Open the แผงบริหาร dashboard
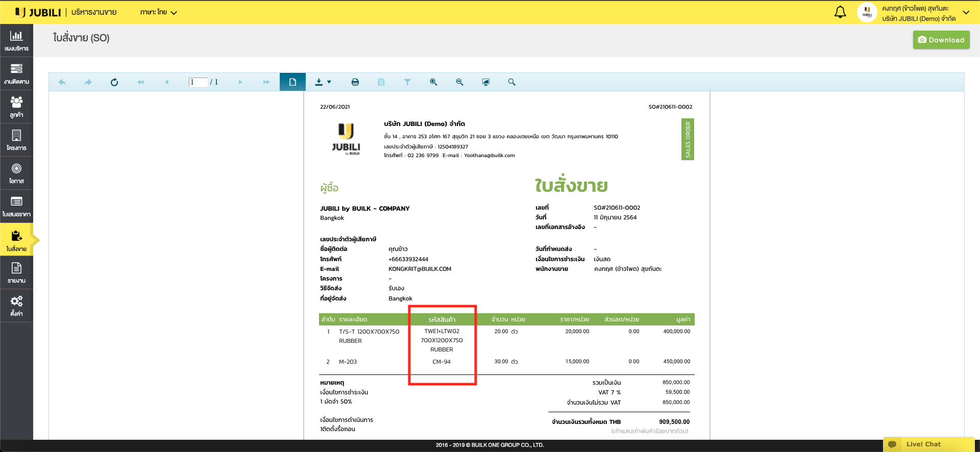This screenshot has height=452, width=980. pos(16,41)
